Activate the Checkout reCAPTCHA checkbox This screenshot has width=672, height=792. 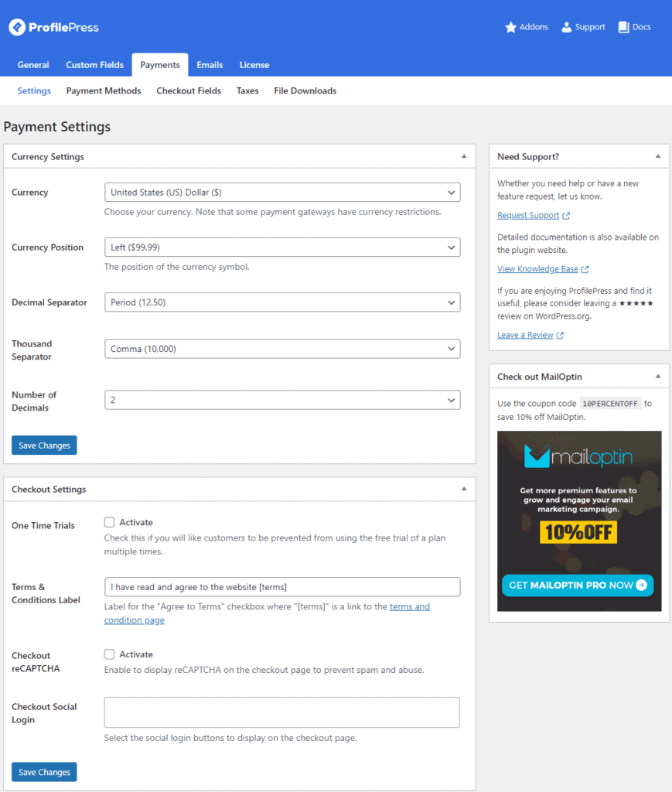click(x=109, y=654)
